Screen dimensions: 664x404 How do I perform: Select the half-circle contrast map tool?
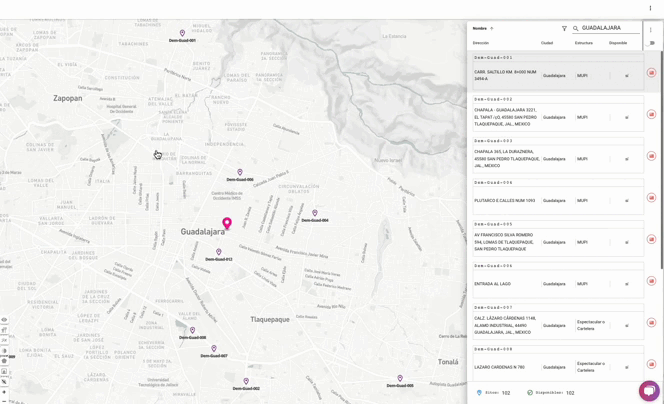click(x=4, y=351)
